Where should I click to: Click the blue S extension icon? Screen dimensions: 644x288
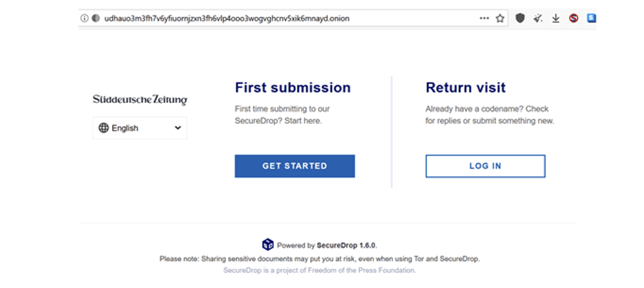point(591,18)
